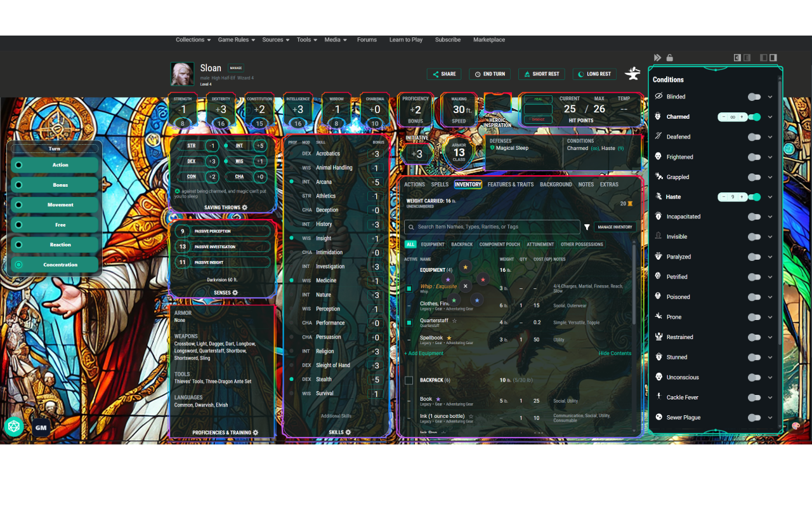The image size is (812, 508).
Task: Click Sloan's character portrait
Action: (182, 74)
